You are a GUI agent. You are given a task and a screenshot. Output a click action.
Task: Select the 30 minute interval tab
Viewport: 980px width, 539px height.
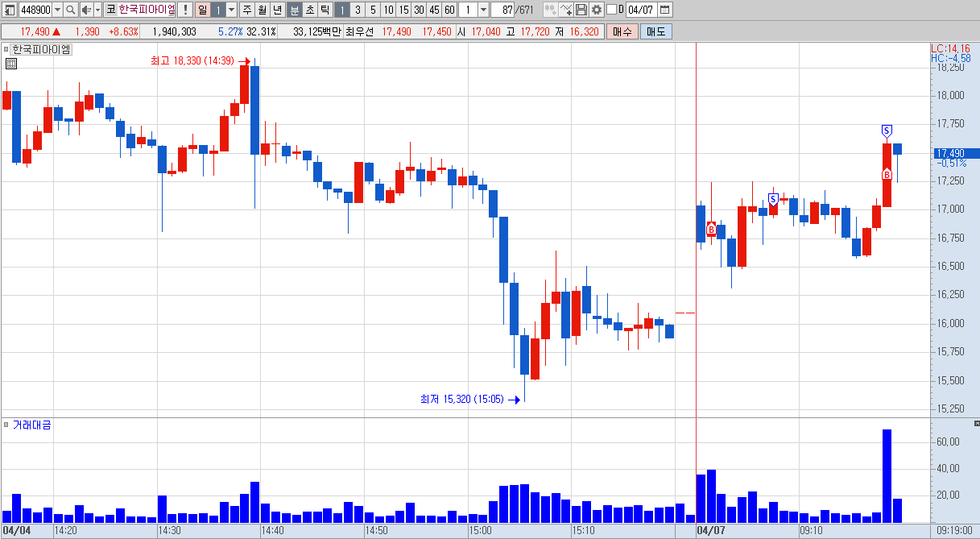tap(419, 10)
